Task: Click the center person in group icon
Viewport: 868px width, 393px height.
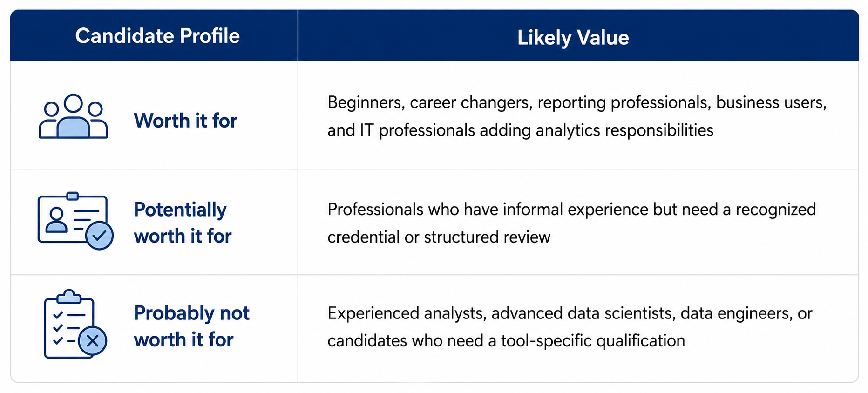Action: [x=73, y=115]
